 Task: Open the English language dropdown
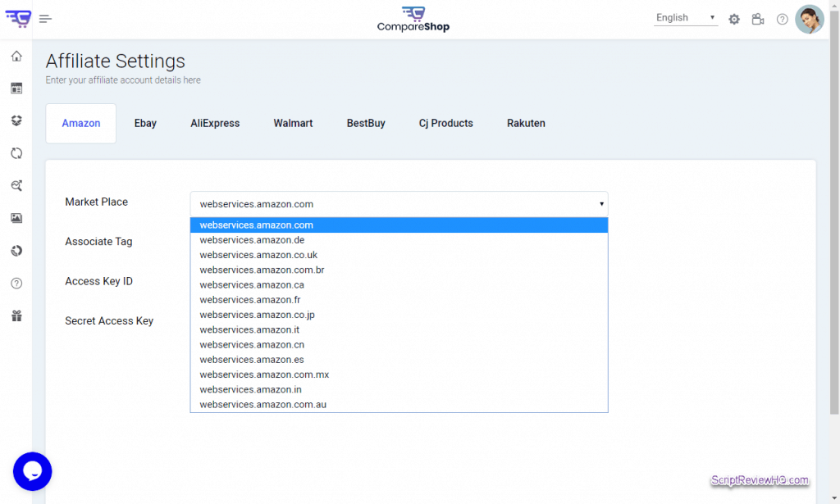coord(685,18)
